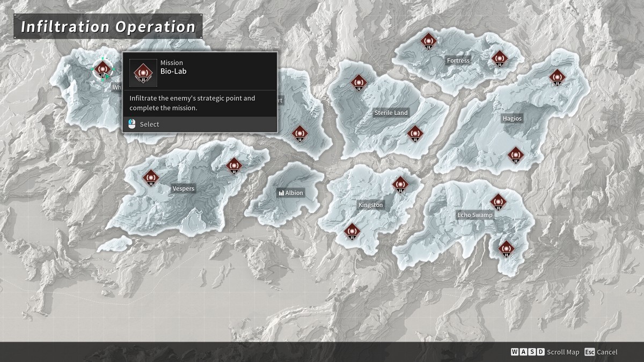The width and height of the screenshot is (644, 362).
Task: Click the Kingston region label
Action: pos(371,204)
